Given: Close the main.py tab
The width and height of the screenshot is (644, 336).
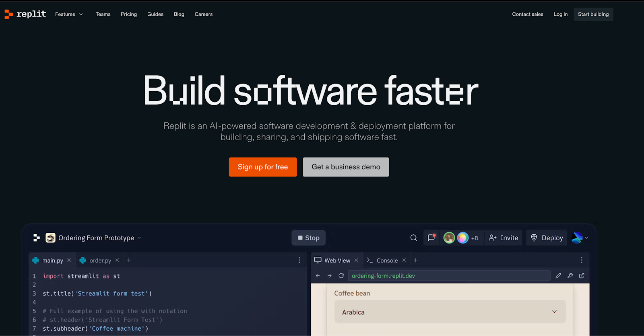Looking at the screenshot, I should pyautogui.click(x=69, y=260).
